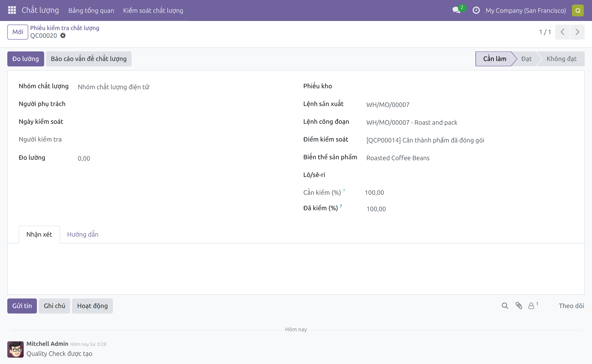Open control point QCP00014 link
The width and height of the screenshot is (592, 364).
pos(425,140)
